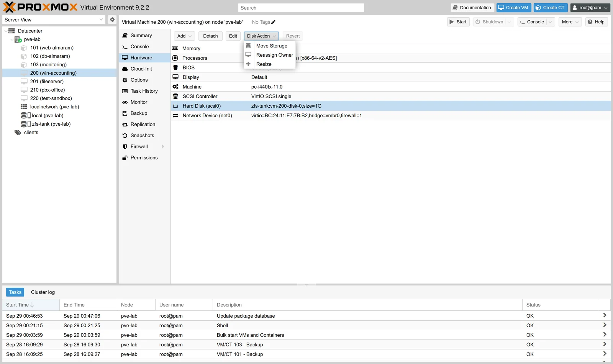Click the BIOS chip icon
Viewport: 613px width, 364px height.
(x=175, y=67)
